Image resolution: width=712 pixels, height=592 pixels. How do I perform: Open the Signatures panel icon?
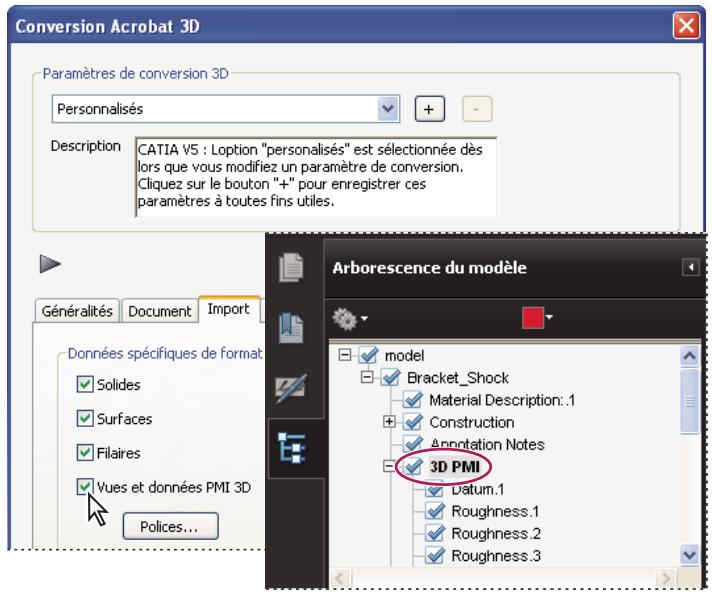tap(292, 389)
